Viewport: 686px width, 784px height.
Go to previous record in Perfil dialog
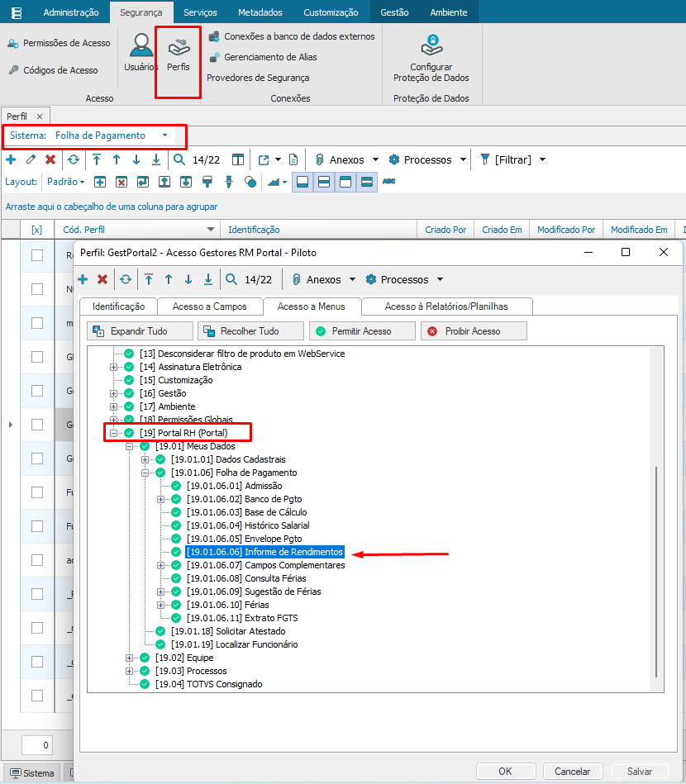coord(169,279)
